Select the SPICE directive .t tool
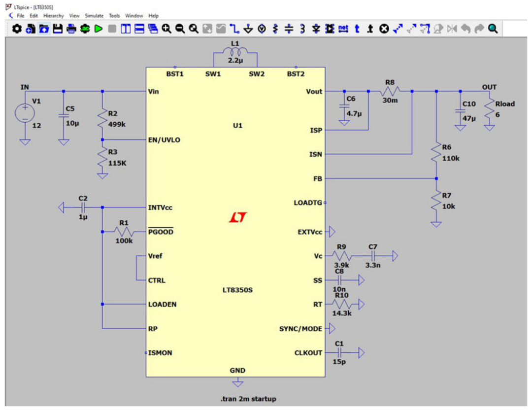The height and width of the screenshot is (412, 532). [x=370, y=29]
